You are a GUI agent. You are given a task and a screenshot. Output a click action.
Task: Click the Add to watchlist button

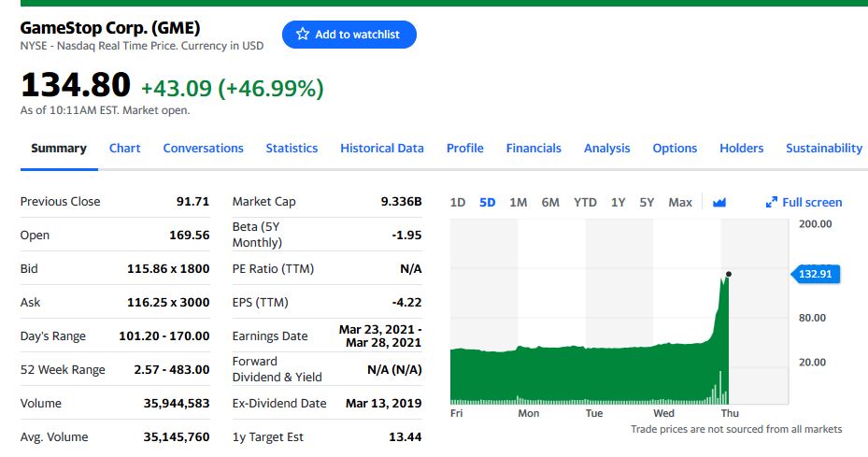pyautogui.click(x=349, y=35)
